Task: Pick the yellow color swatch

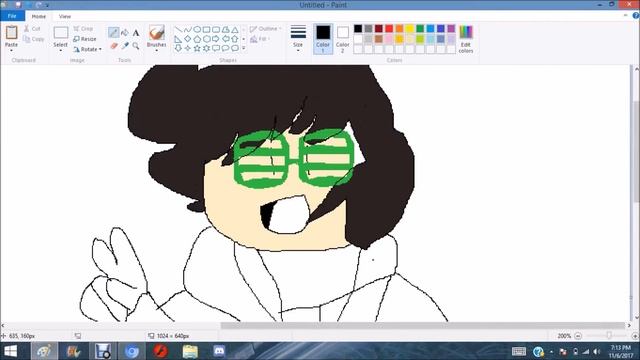Action: click(x=410, y=29)
